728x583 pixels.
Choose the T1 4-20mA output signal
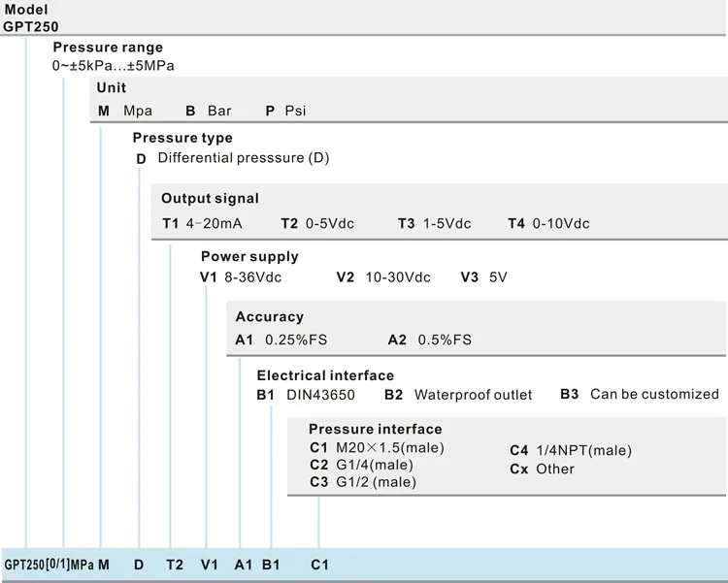pos(201,224)
